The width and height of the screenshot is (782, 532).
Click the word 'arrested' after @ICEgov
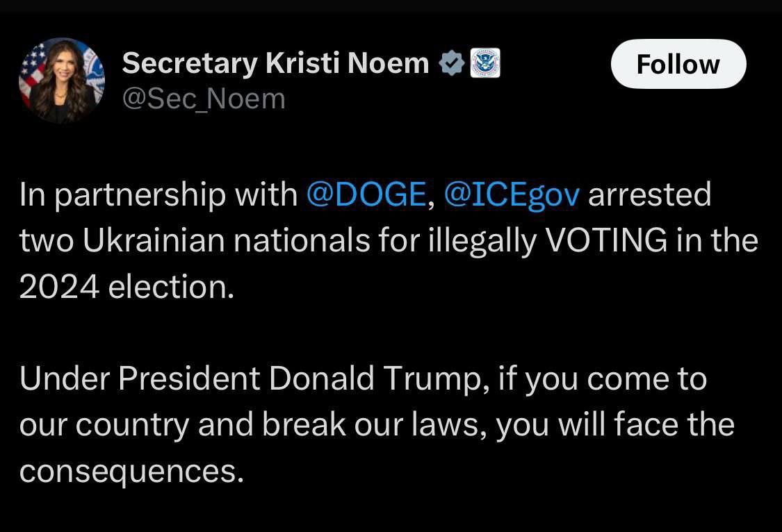coord(649,195)
